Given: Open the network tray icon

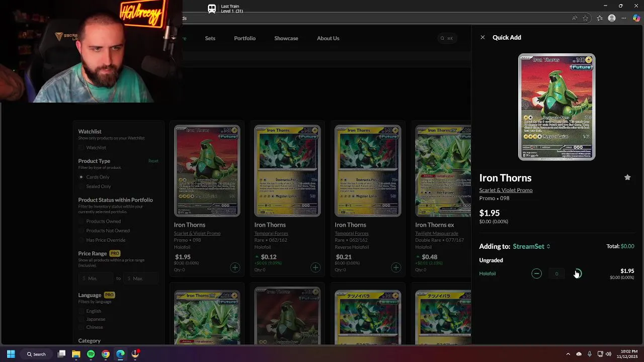Looking at the screenshot, I should [600, 354].
